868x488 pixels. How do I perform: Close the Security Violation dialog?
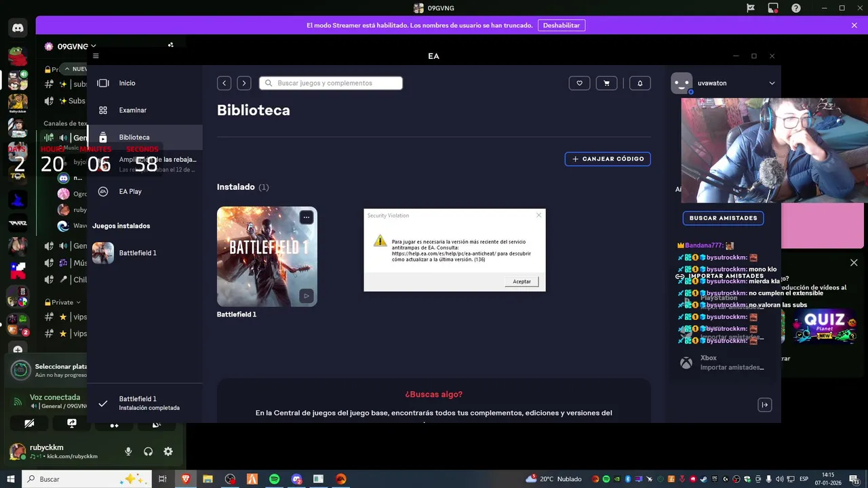[539, 215]
